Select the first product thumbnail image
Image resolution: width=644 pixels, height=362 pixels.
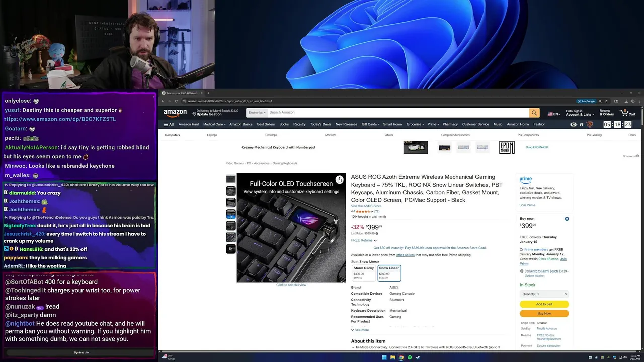[231, 179]
